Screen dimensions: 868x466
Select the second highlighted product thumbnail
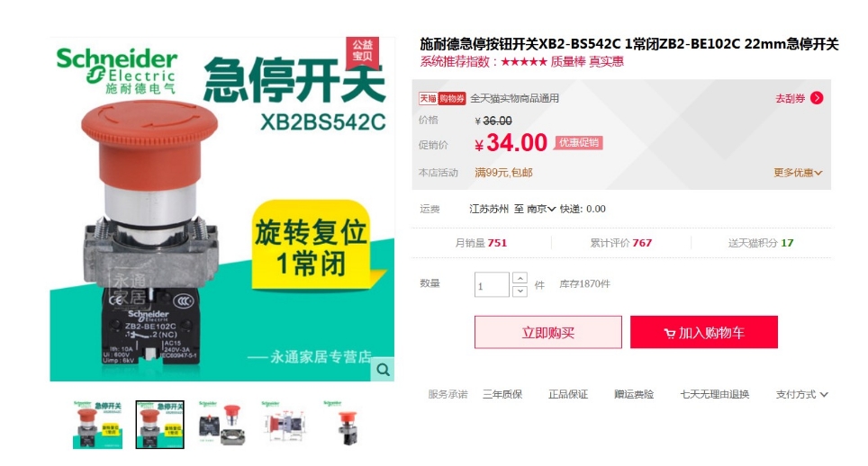(160, 424)
